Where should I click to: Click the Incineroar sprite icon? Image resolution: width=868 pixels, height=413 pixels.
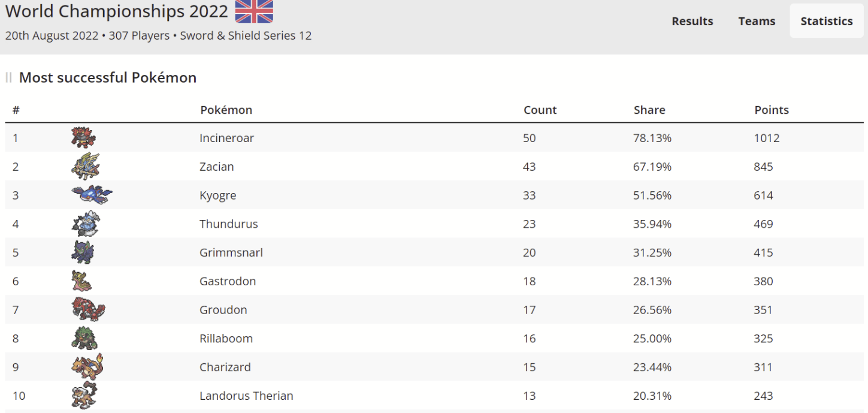click(x=83, y=137)
